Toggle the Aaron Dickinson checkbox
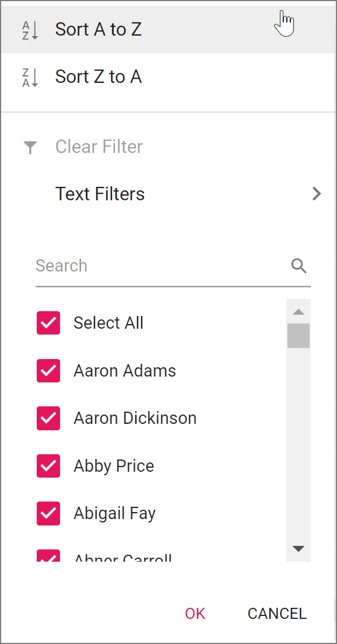337x644 pixels. pos(48,418)
